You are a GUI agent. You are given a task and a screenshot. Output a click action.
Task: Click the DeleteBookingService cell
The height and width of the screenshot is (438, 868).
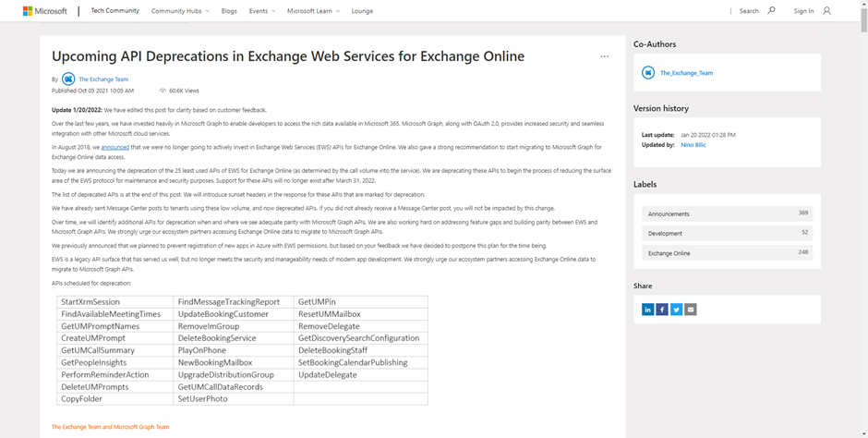click(234, 338)
